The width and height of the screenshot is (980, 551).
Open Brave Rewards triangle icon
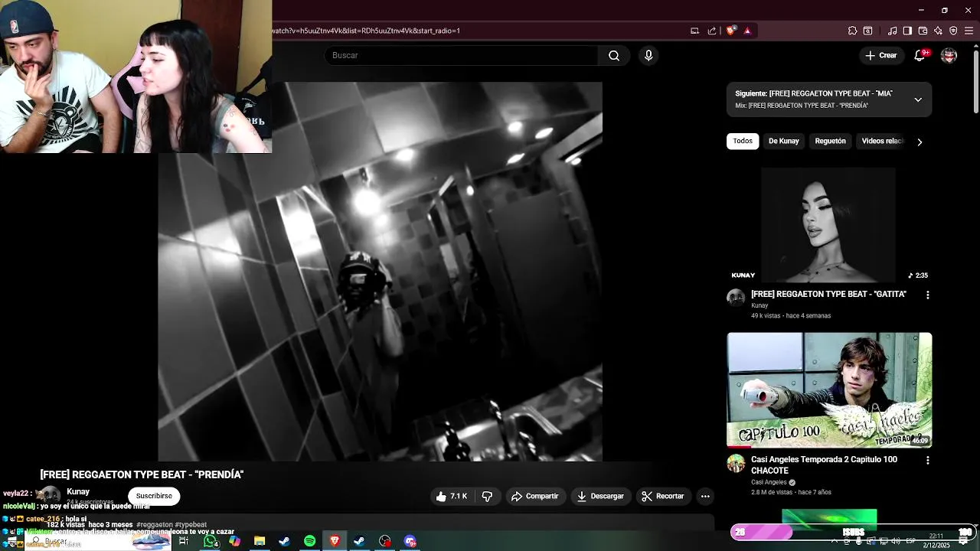point(747,31)
